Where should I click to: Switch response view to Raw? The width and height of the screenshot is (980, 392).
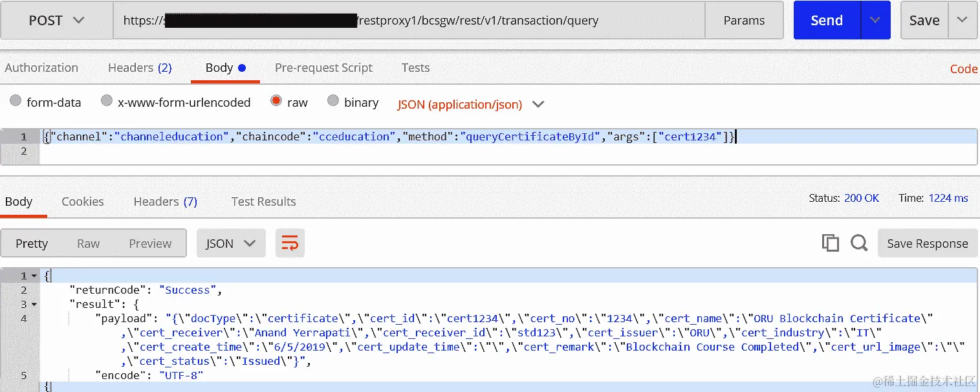[x=89, y=243]
